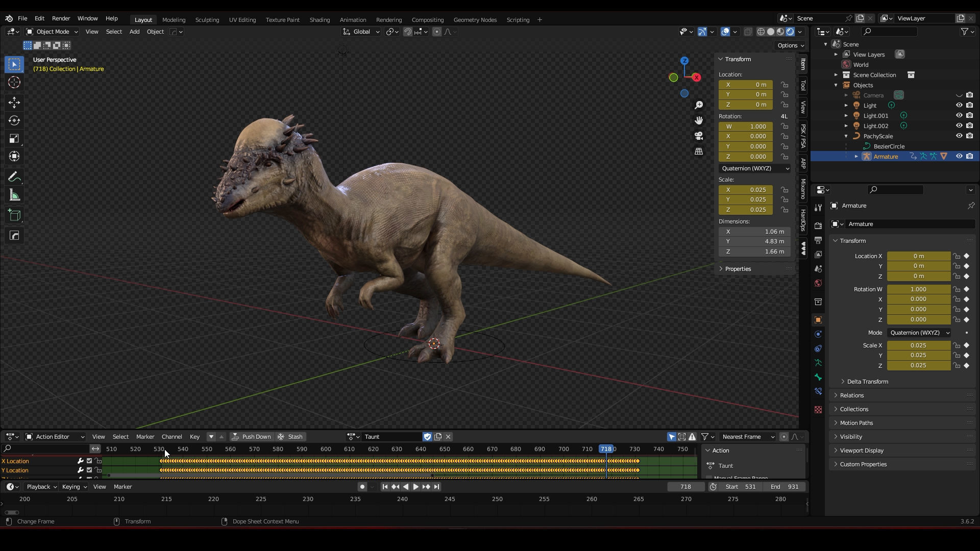Image resolution: width=980 pixels, height=551 pixels.
Task: Toggle camera view icon
Action: tap(699, 136)
